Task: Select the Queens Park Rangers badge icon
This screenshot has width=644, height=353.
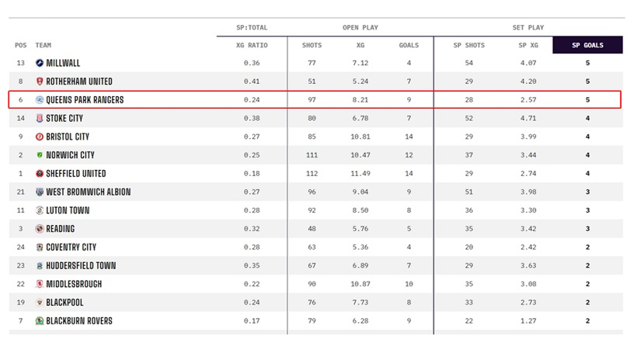Action: click(x=40, y=100)
